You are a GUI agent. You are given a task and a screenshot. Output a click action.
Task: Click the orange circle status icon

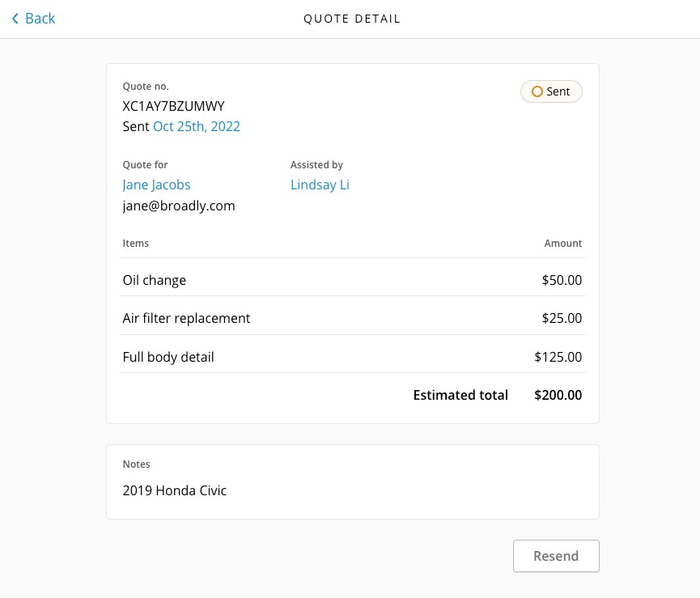[x=536, y=92]
